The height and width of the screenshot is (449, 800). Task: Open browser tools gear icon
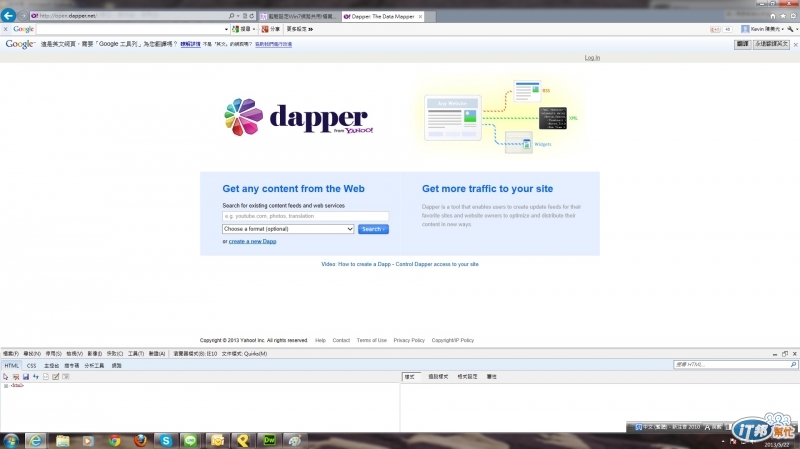[x=793, y=16]
